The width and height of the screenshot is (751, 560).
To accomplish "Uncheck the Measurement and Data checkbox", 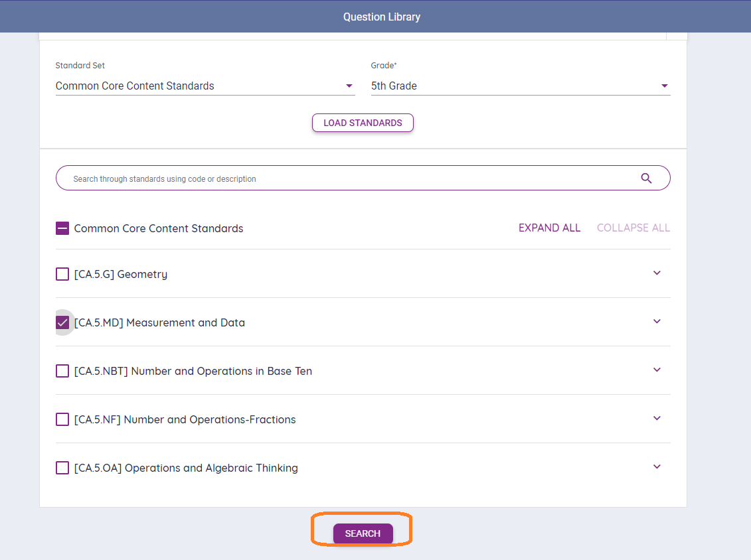I will point(62,322).
